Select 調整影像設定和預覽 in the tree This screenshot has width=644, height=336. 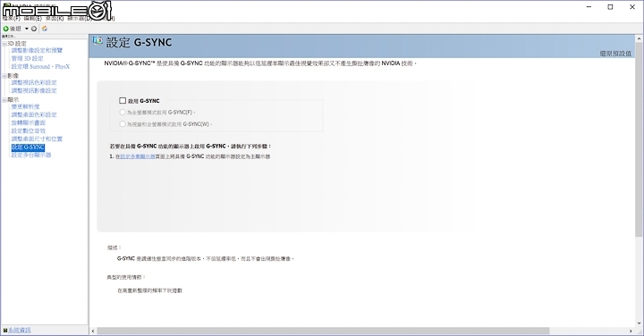(37, 50)
